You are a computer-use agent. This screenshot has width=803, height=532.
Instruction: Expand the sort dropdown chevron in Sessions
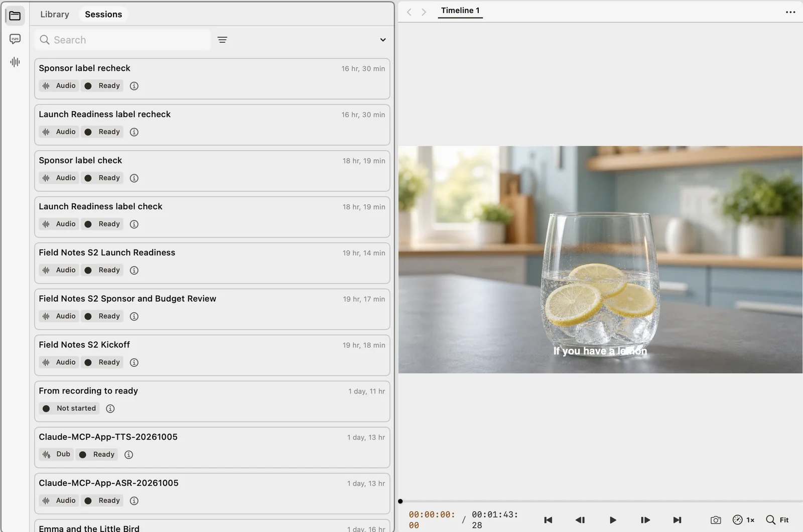383,40
